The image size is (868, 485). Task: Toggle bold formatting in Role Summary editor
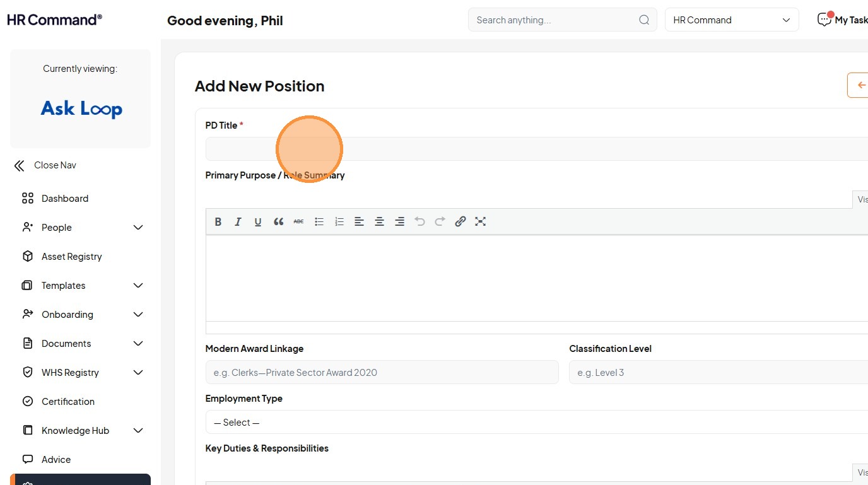tap(218, 221)
